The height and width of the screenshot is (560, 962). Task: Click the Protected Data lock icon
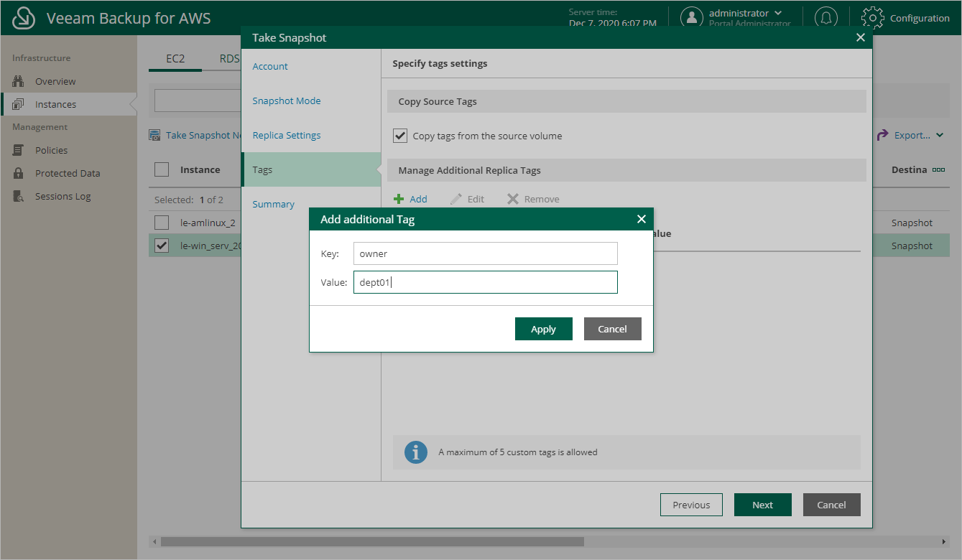tap(19, 173)
